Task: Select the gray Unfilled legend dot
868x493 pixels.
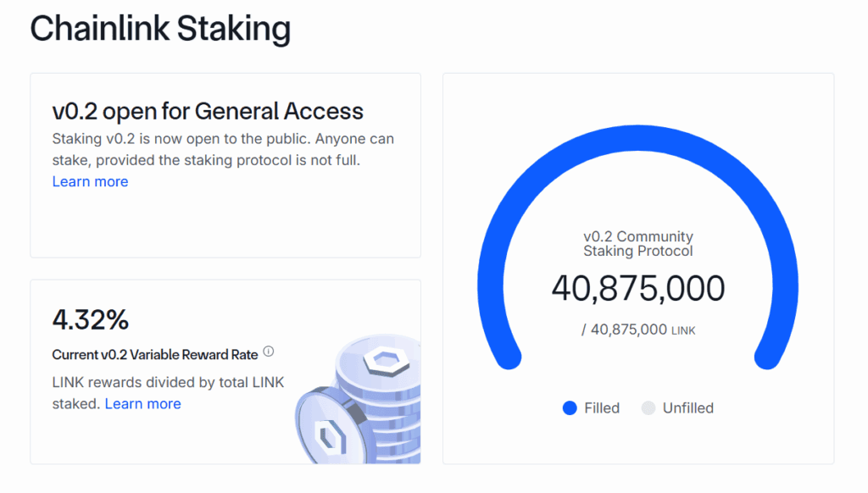Action: pyautogui.click(x=648, y=407)
